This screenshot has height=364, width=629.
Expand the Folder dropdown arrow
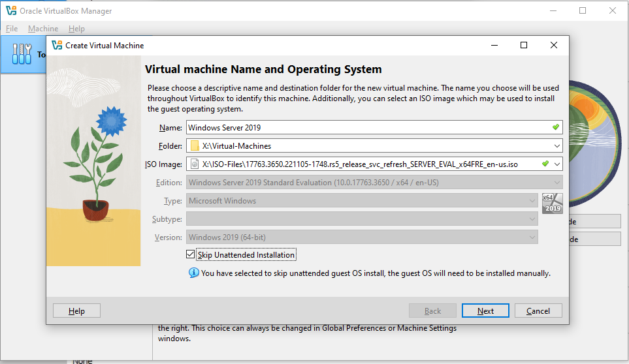coord(556,146)
